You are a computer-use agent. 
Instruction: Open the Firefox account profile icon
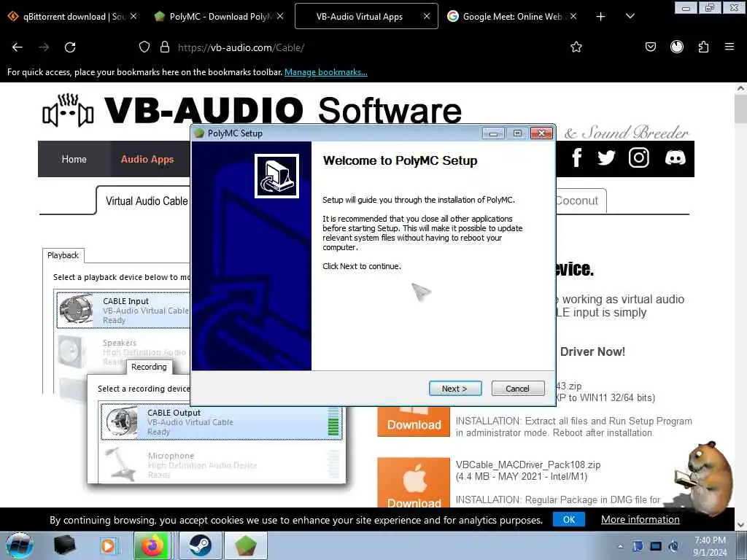tap(676, 47)
